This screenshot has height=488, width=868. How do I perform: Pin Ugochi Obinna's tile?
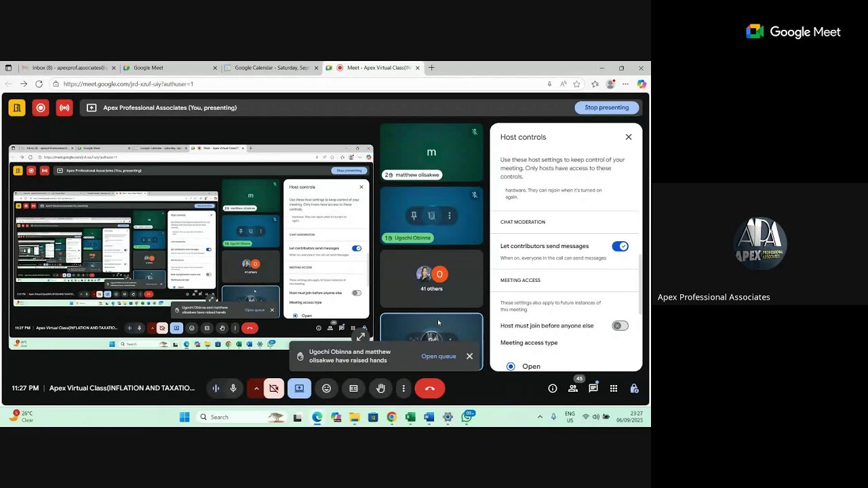coord(414,216)
